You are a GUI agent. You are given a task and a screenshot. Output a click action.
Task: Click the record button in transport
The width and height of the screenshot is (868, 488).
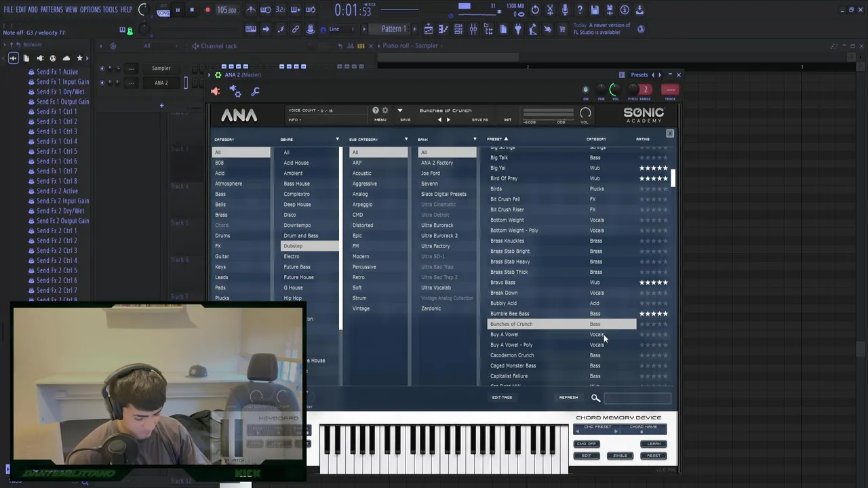[x=208, y=10]
